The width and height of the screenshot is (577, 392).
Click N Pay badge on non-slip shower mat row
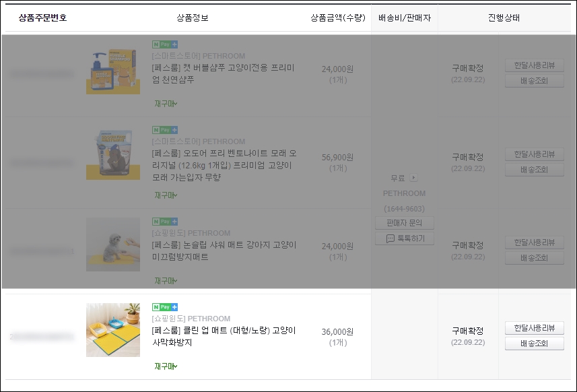[x=165, y=222]
